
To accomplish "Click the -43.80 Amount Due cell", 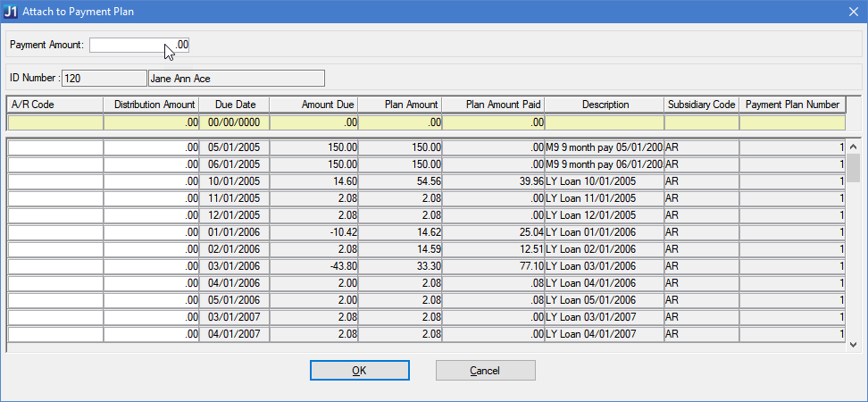I will (313, 266).
